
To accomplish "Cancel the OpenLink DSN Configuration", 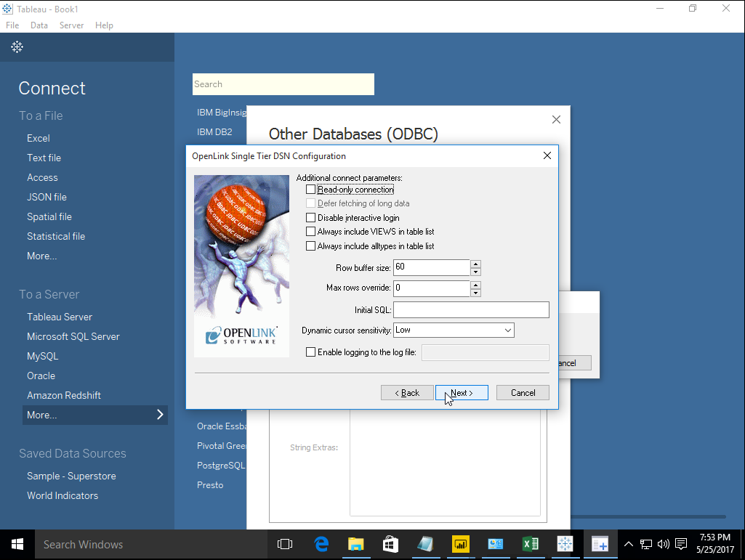I will 523,393.
